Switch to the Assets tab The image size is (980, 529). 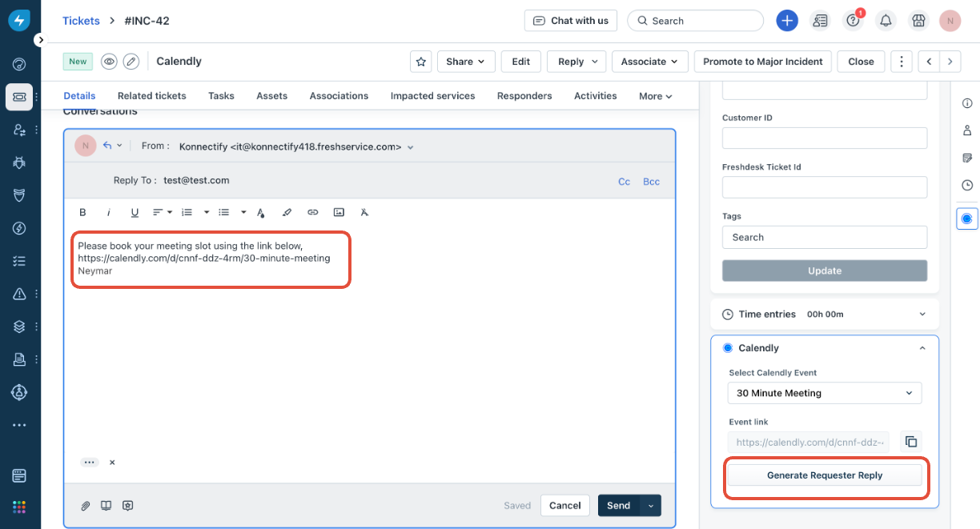tap(272, 96)
